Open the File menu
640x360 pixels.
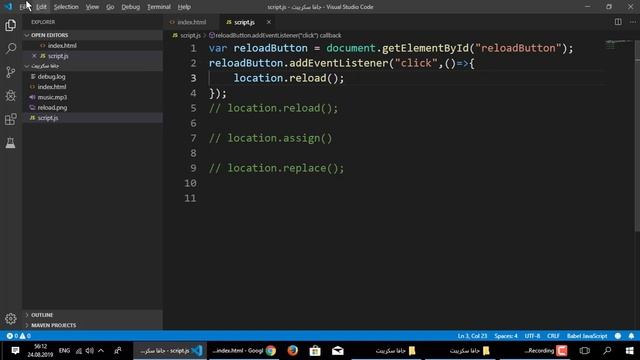24,7
